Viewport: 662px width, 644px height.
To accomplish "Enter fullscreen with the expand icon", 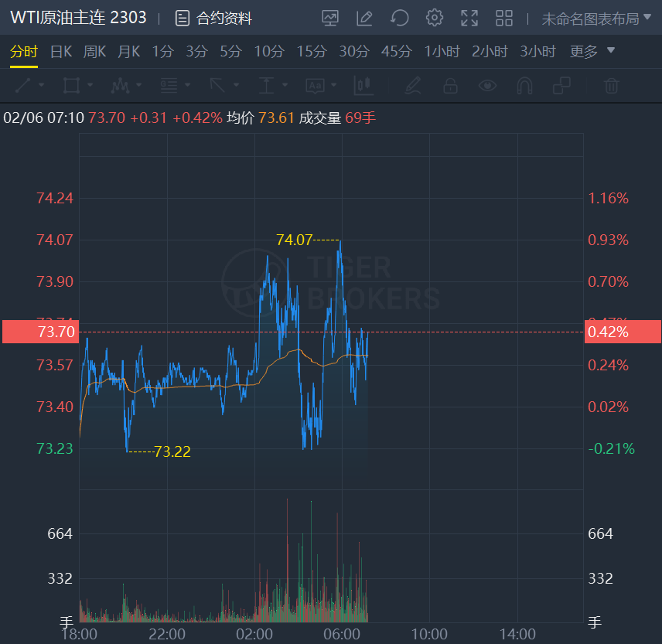I will coord(469,18).
